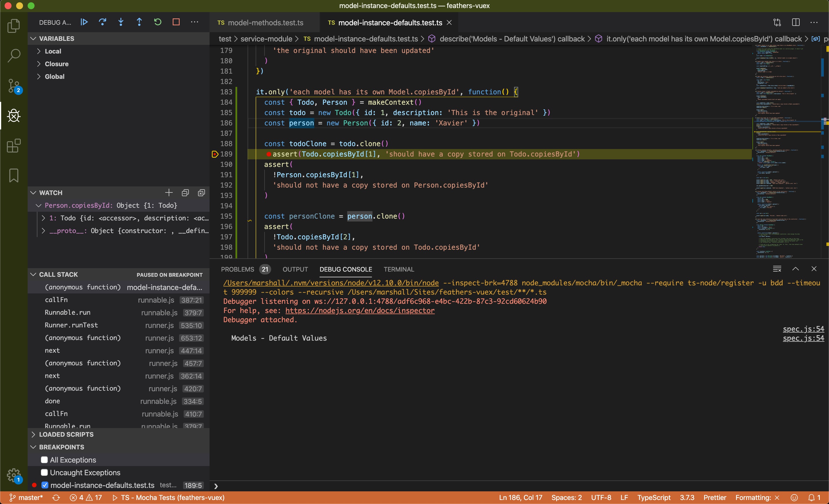Viewport: 829px width, 504px height.
Task: Toggle split editor layout icon
Action: click(796, 22)
